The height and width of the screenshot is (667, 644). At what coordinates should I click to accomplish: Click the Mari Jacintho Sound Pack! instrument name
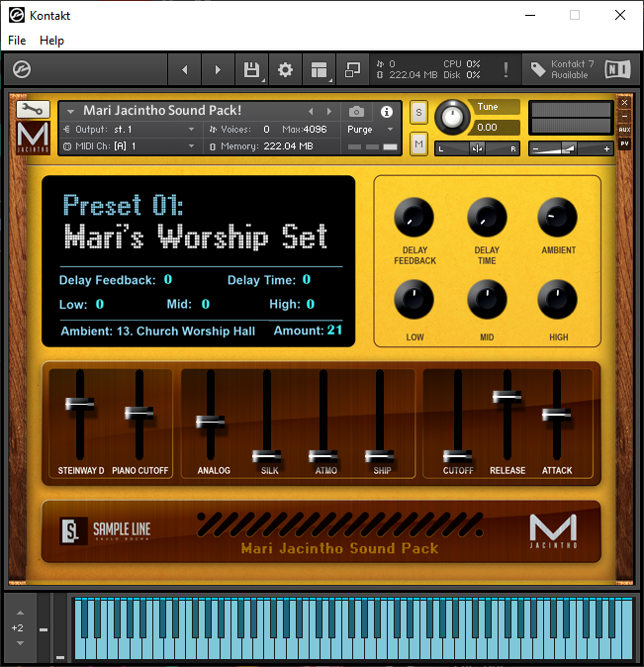(162, 111)
